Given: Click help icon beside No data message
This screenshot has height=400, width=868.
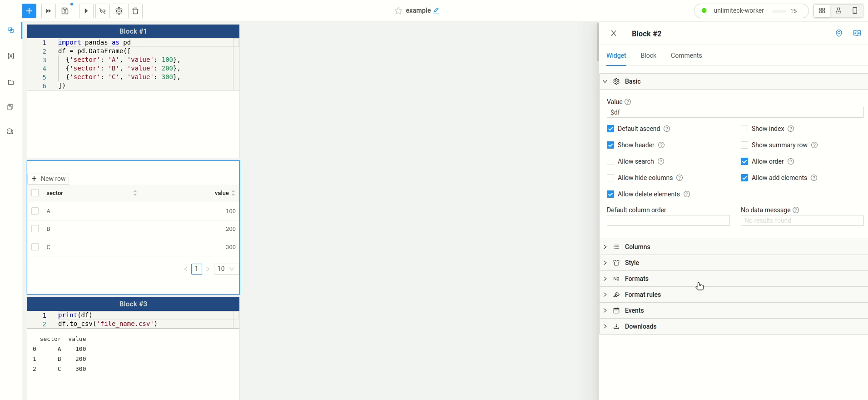Looking at the screenshot, I should click(796, 210).
